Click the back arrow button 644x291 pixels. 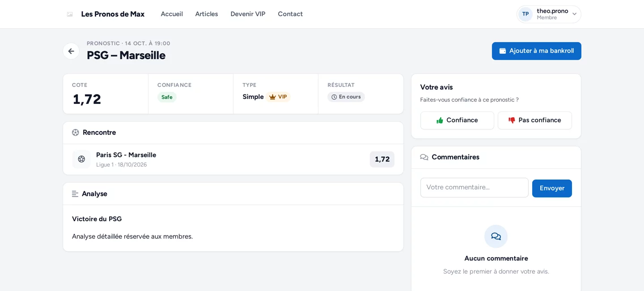[71, 51]
